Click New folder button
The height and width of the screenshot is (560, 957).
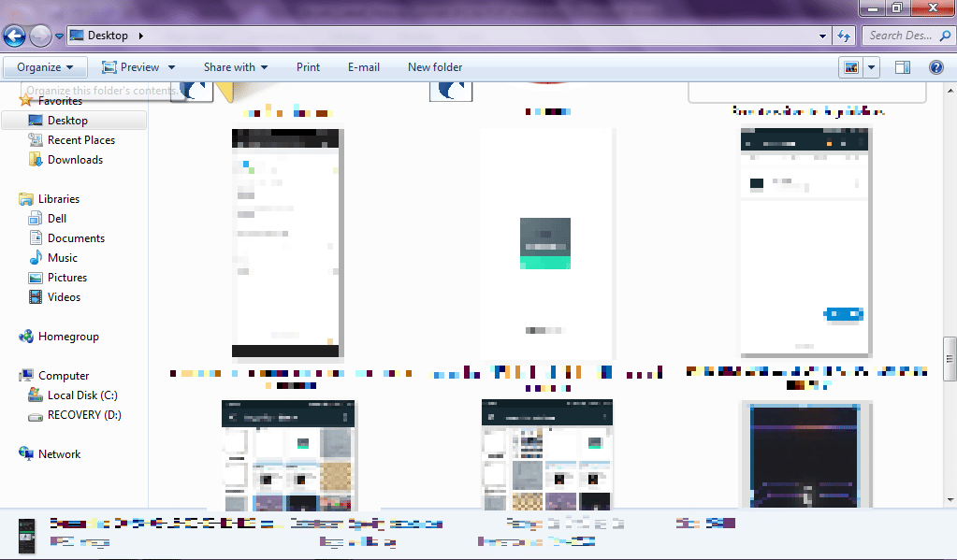[435, 67]
